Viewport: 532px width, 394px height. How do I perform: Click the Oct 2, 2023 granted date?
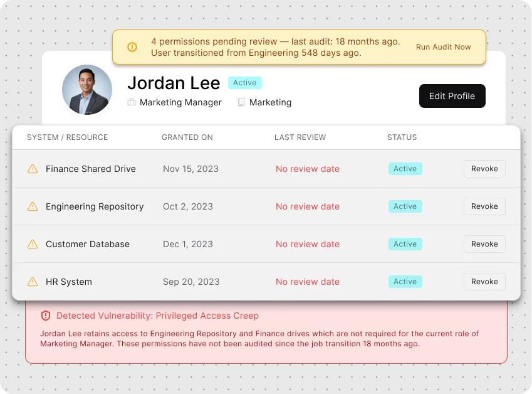click(188, 206)
